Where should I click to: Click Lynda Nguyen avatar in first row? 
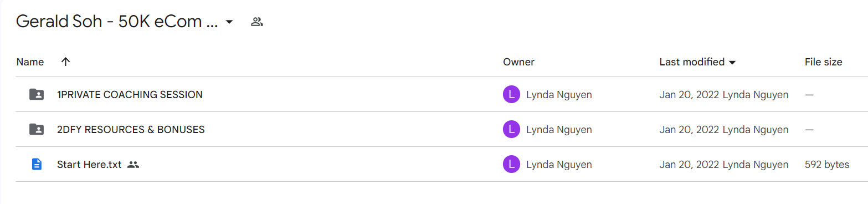(x=511, y=95)
